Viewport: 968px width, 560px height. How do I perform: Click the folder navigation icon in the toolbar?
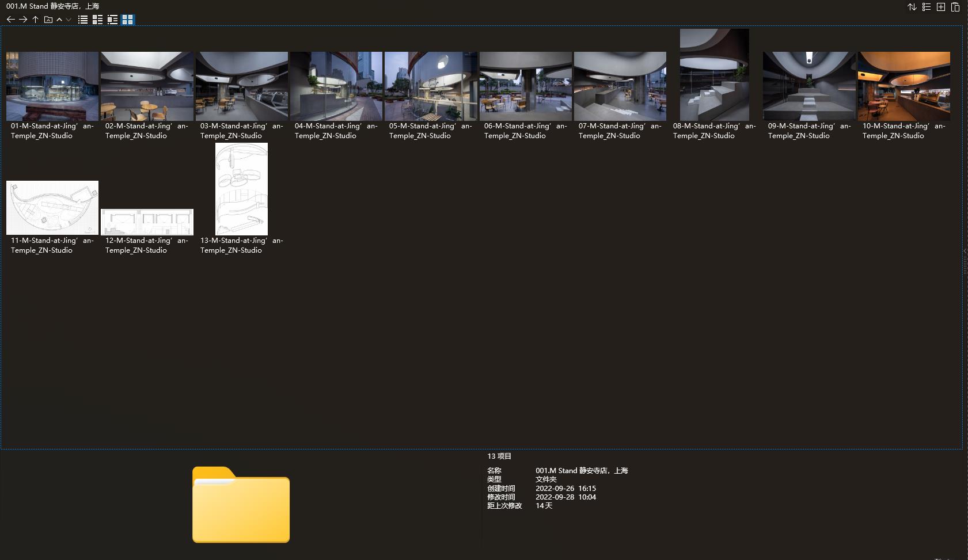[x=48, y=20]
